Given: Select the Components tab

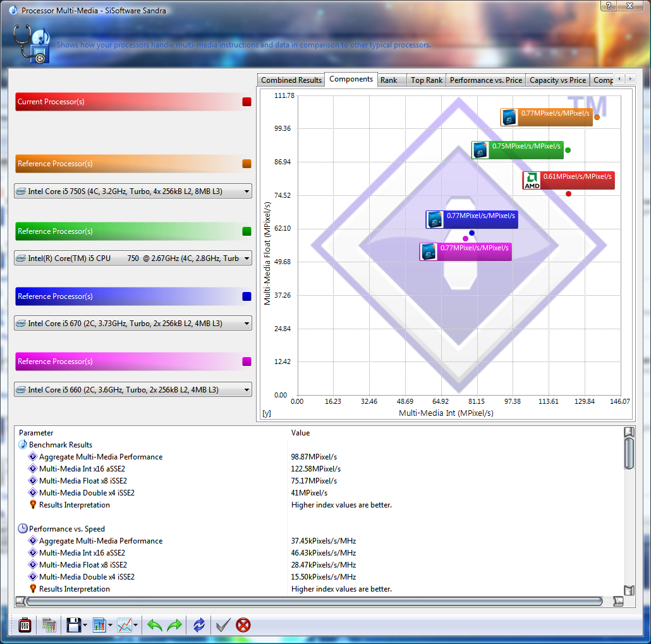Looking at the screenshot, I should 351,79.
